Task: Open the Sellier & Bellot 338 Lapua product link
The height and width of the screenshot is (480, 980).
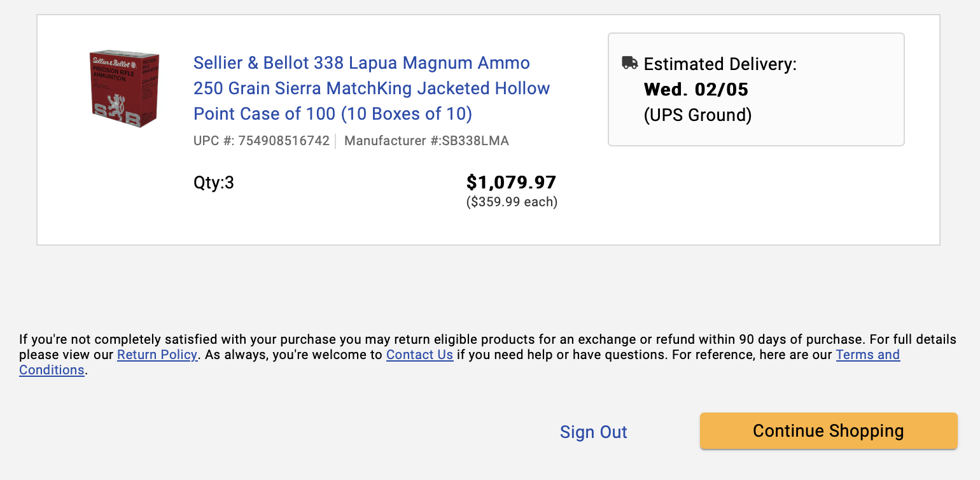Action: pyautogui.click(x=372, y=88)
